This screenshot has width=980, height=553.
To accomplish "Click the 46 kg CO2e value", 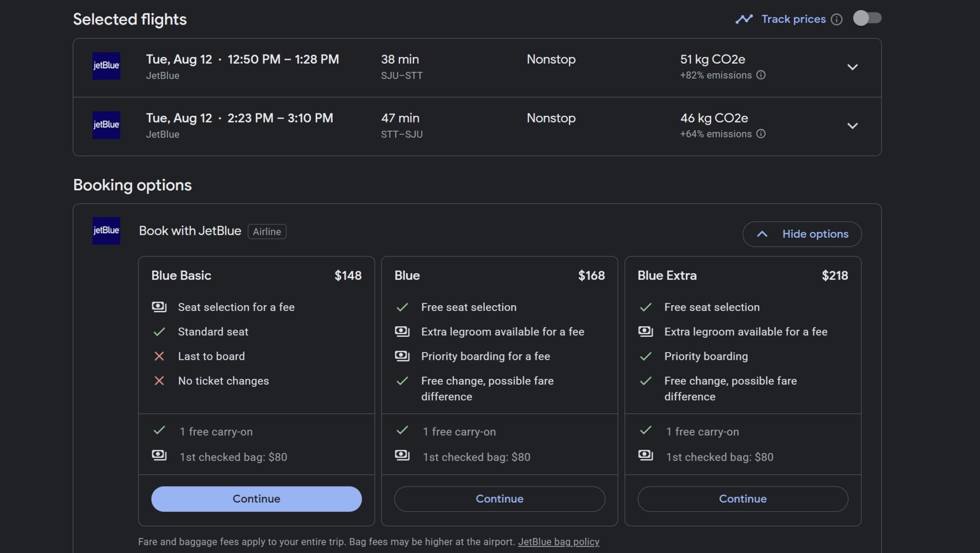I will 714,118.
